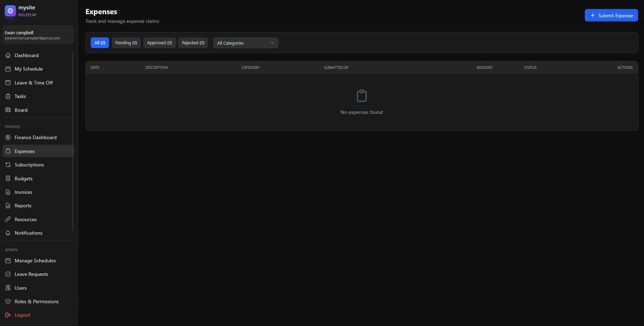
Task: Click the Ewan campbell profile card
Action: tap(38, 35)
